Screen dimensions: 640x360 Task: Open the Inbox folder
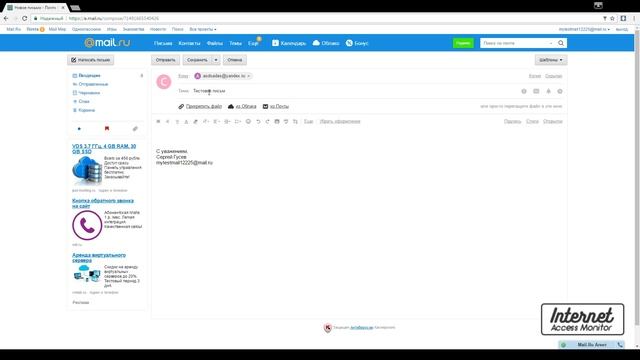(x=89, y=76)
